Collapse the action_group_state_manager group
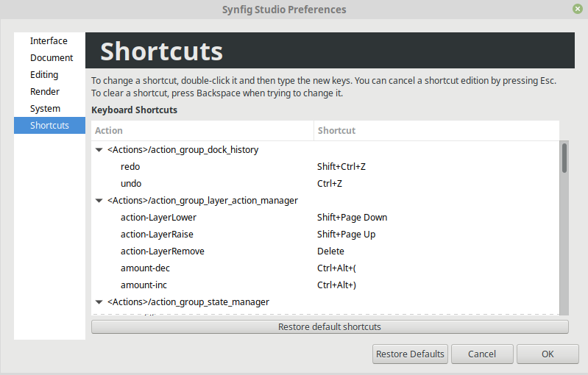 [99, 302]
